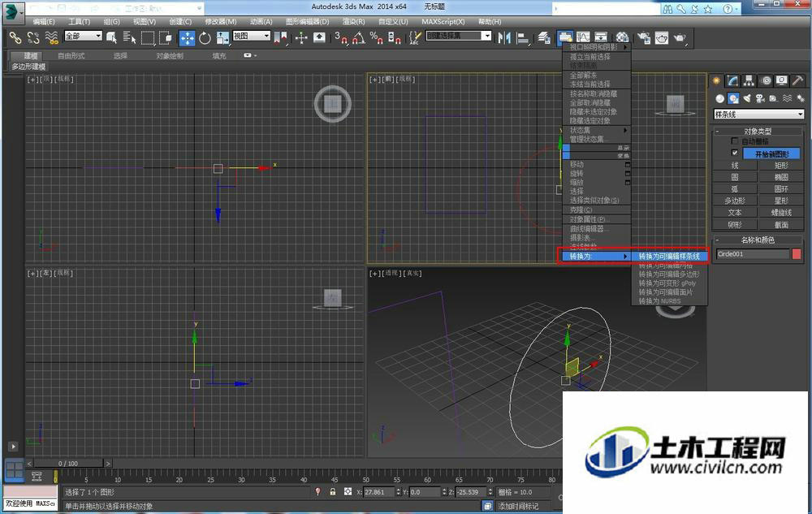Activate the Bind to Space Warp tool

(51, 38)
